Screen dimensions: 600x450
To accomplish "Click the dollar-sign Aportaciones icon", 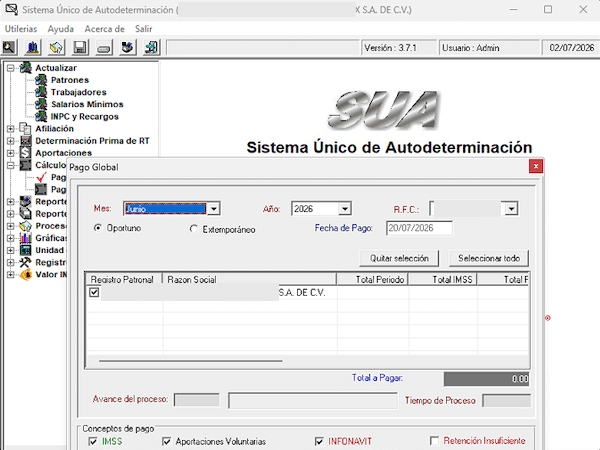I will click(x=26, y=153).
